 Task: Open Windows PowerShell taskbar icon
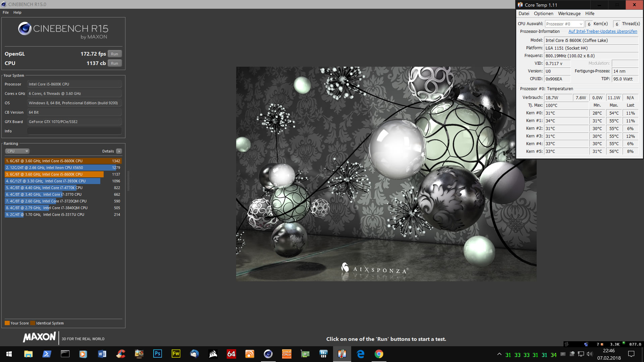point(47,354)
